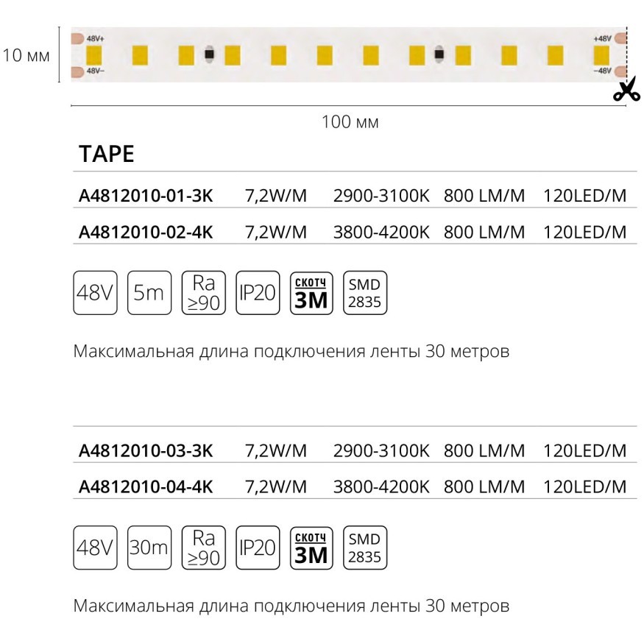This screenshot has width=644, height=644.
Task: Click the second 3M скотч icon
Action: pos(311,548)
